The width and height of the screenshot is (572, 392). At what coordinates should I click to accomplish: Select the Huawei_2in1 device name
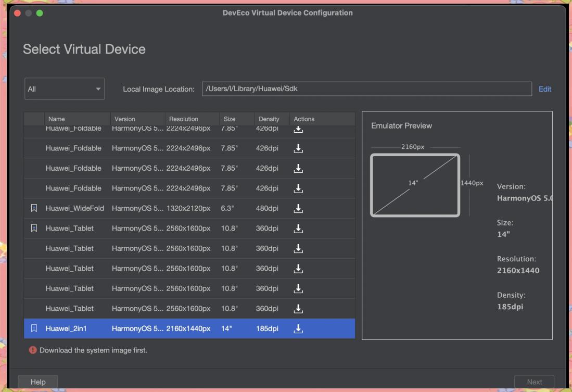(66, 328)
